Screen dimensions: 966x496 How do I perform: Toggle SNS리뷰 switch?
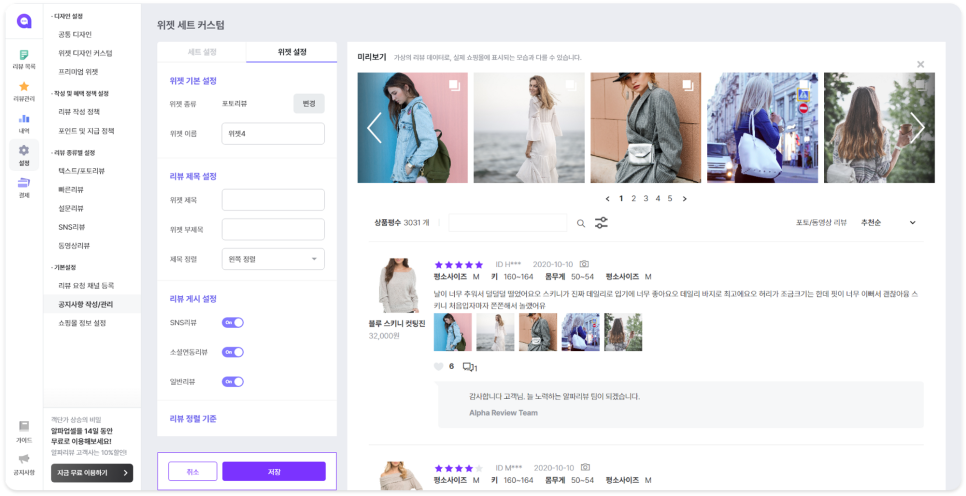[x=233, y=322]
